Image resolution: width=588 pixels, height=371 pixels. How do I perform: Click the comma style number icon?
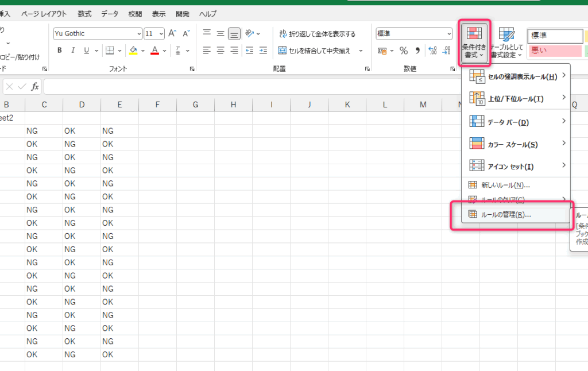click(417, 51)
